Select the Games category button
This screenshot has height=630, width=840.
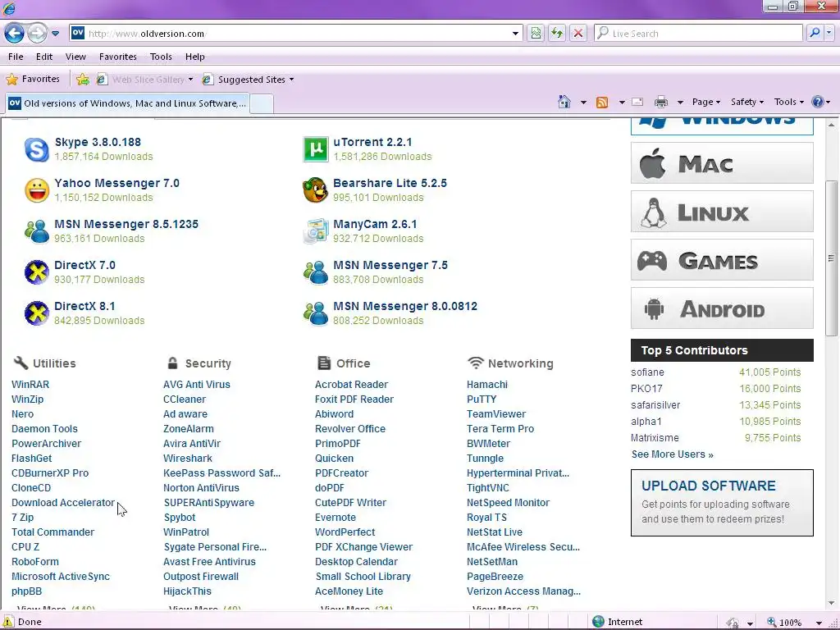pos(722,260)
